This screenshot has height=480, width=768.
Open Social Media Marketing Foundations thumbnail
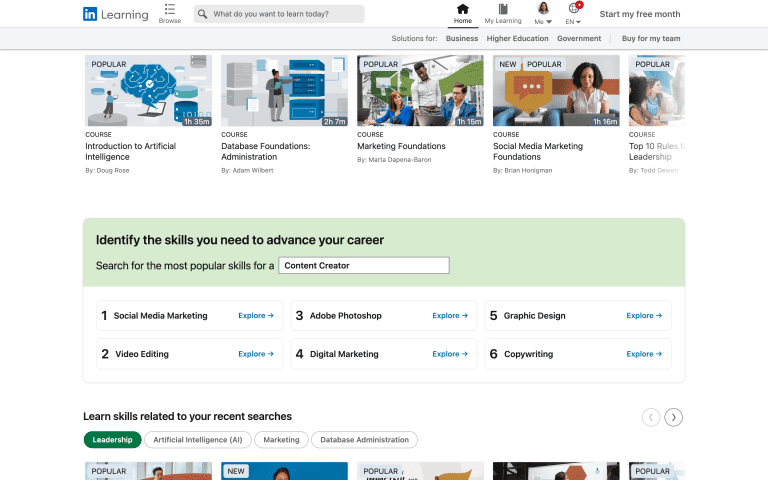click(556, 91)
